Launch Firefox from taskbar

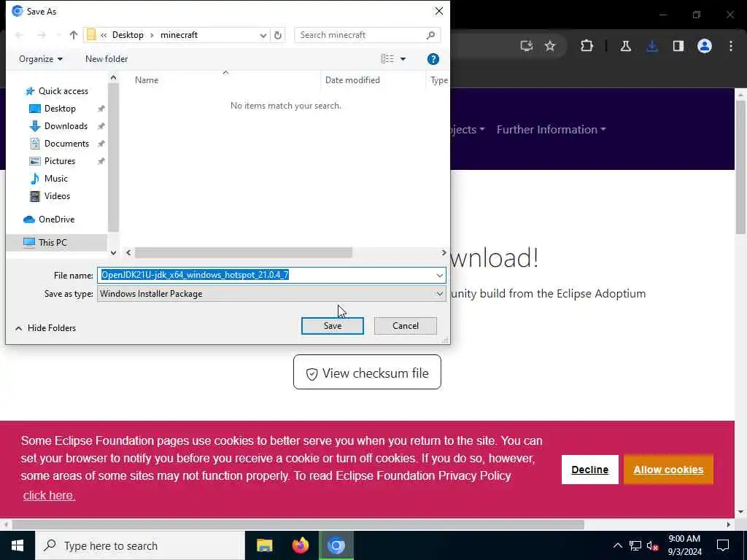(300, 545)
